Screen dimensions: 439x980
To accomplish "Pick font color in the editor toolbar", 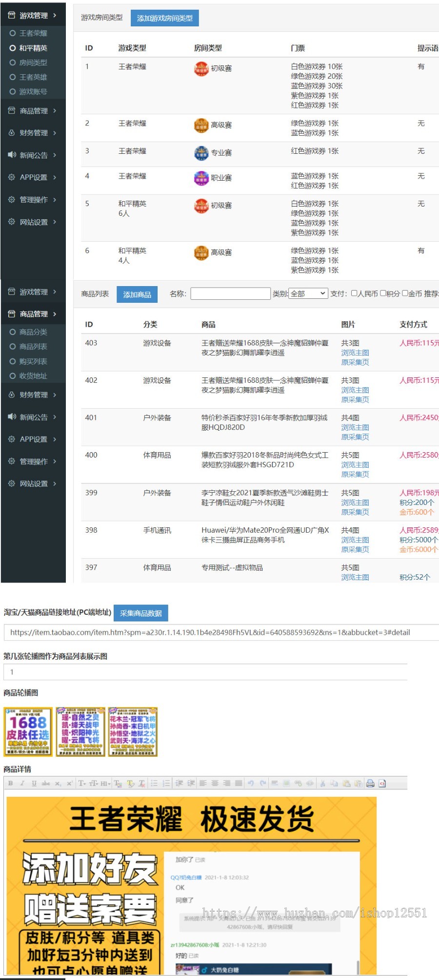I will pos(118,783).
